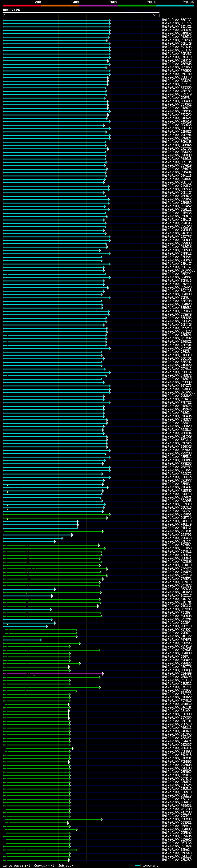This screenshot has height=868, width=197.
Task: Click the magenta alignment bar for UniRef100_O24499
Action: pyautogui.click(x=53, y=674)
